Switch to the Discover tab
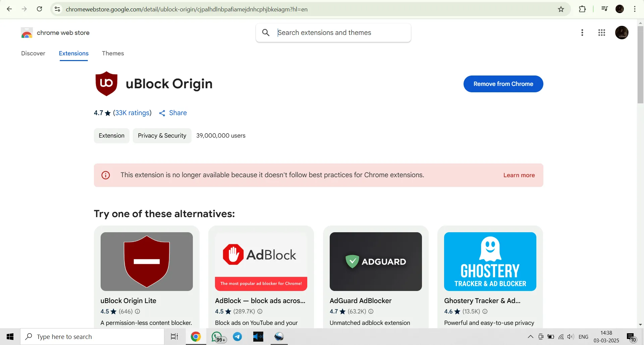Screen dimensions: 644x345 33,53
